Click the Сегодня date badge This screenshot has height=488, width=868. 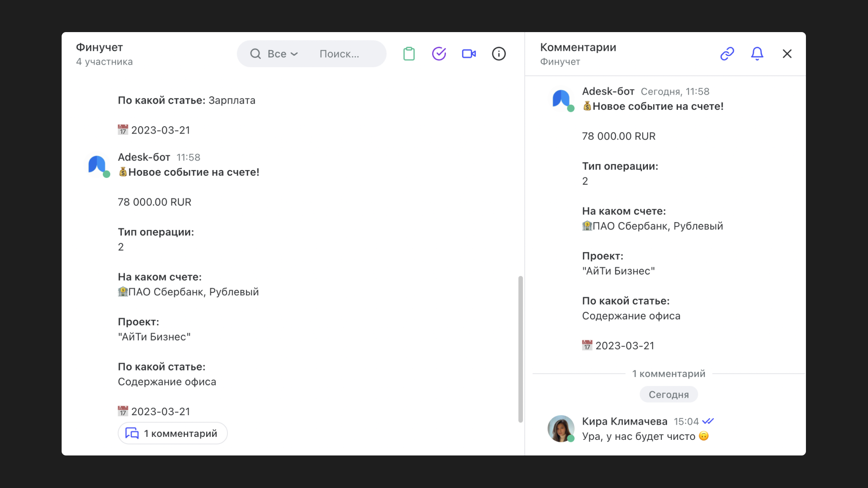[x=668, y=394]
